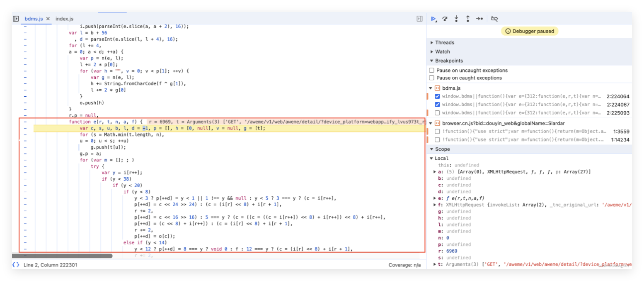Close the bdms.js tab

click(48, 19)
